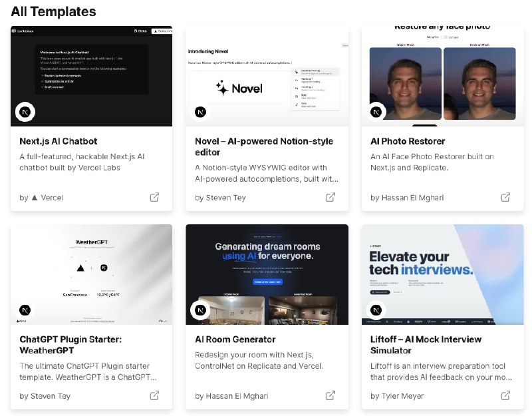This screenshot has width=532, height=416.
Task: Open AI Photo Restorer preview thumbnail
Action: 442,76
